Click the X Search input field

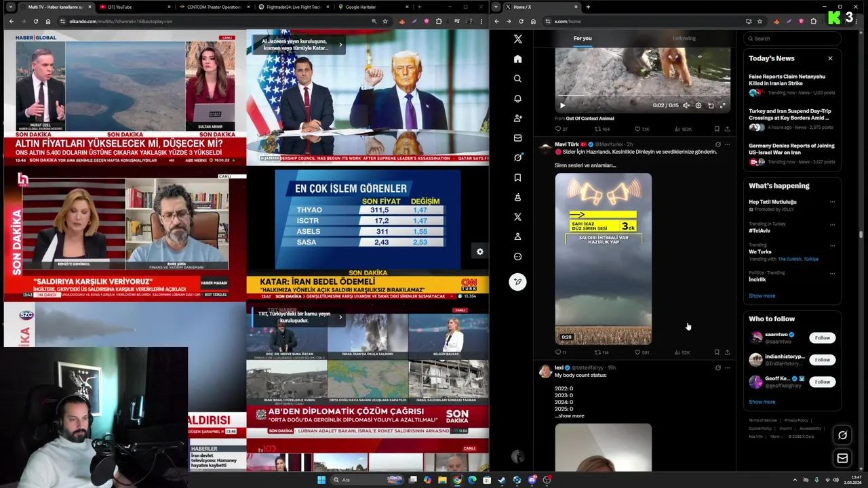pos(792,39)
